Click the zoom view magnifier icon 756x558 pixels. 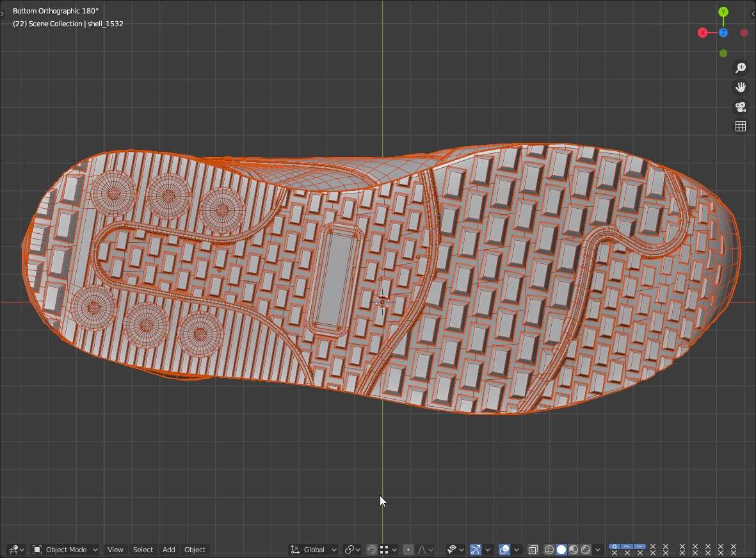click(741, 68)
